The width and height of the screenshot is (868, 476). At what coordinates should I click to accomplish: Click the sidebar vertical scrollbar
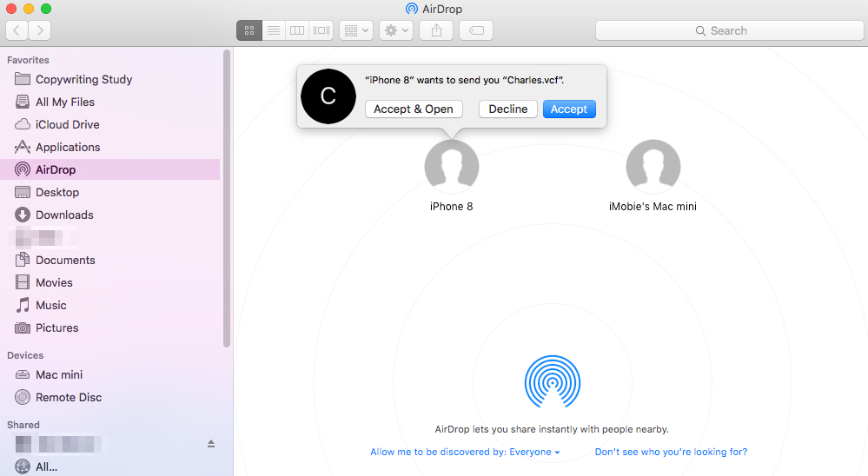227,198
